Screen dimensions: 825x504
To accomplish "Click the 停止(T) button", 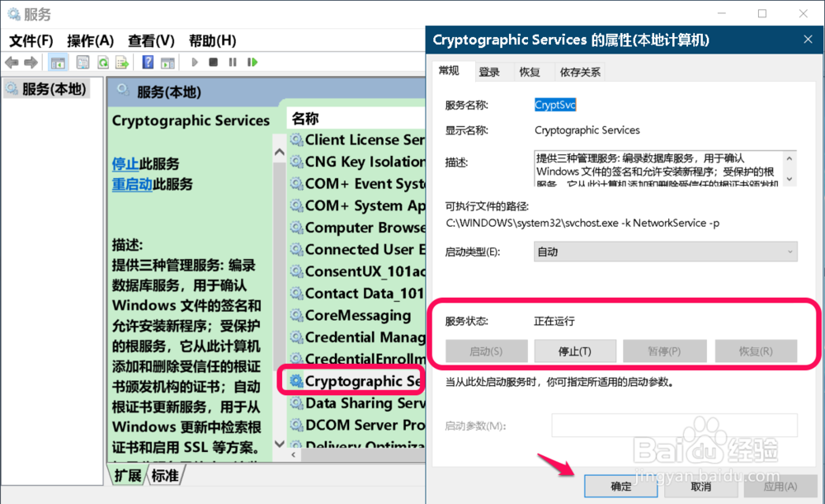I will [x=575, y=351].
